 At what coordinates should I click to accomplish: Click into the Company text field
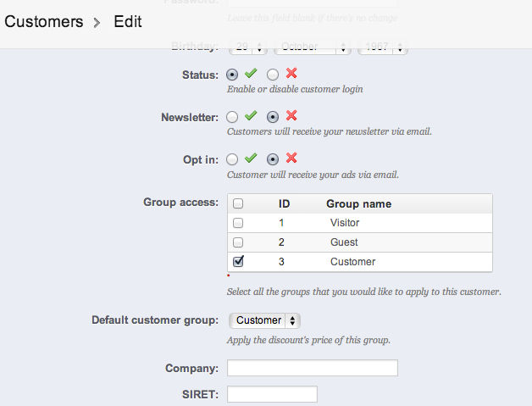[313, 368]
